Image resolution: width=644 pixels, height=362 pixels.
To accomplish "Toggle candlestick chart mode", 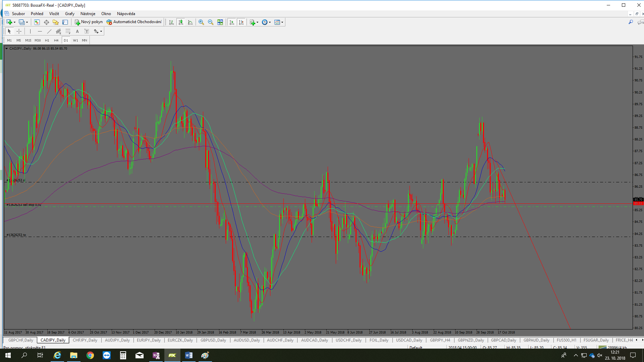I will pos(181,22).
